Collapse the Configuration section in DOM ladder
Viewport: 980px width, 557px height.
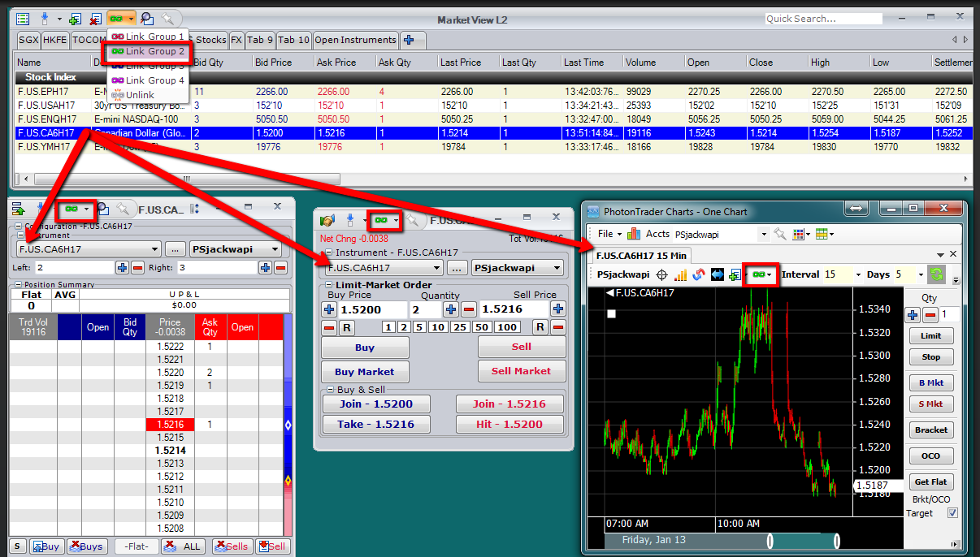pyautogui.click(x=19, y=227)
